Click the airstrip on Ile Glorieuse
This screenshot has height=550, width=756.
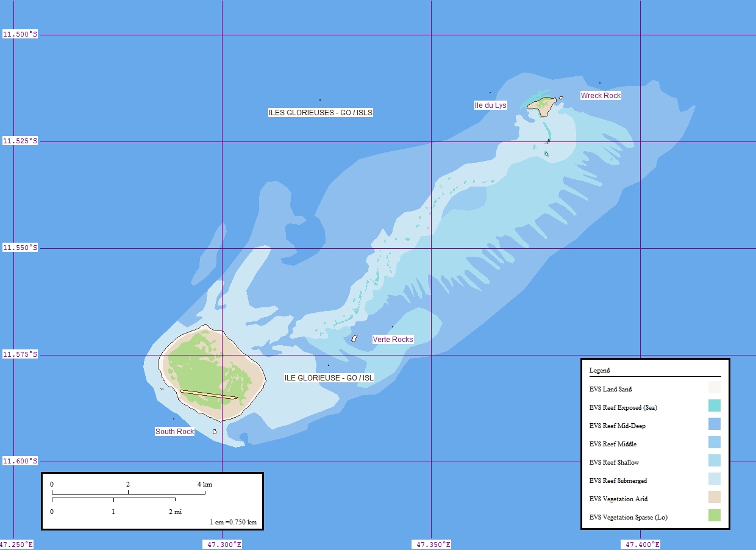tap(209, 395)
